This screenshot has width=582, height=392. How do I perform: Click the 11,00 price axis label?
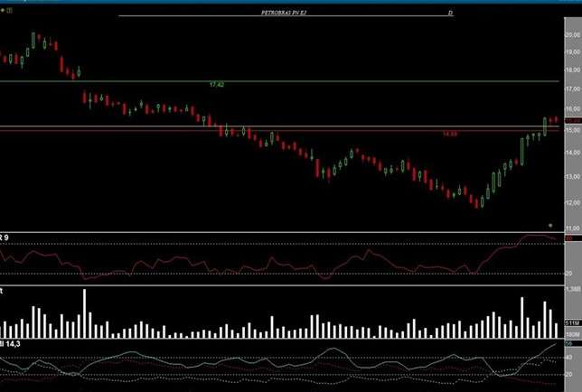(x=572, y=229)
